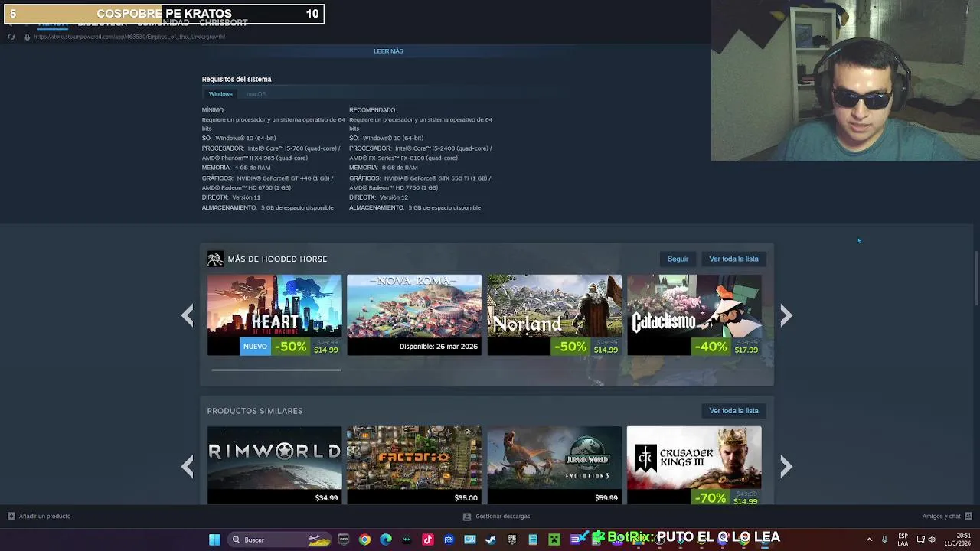The width and height of the screenshot is (980, 551).
Task: Open the MÁS DE HOODED HORSE heading
Action: pyautogui.click(x=277, y=259)
